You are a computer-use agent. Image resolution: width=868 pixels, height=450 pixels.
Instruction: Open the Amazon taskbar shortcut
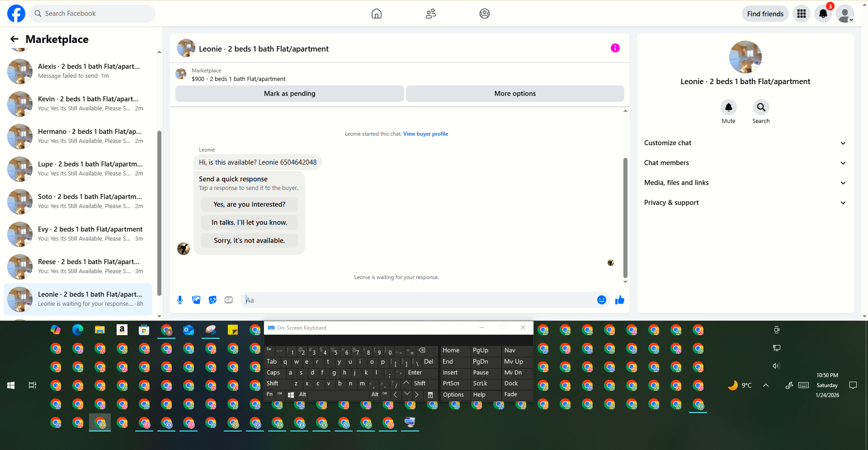tap(122, 330)
